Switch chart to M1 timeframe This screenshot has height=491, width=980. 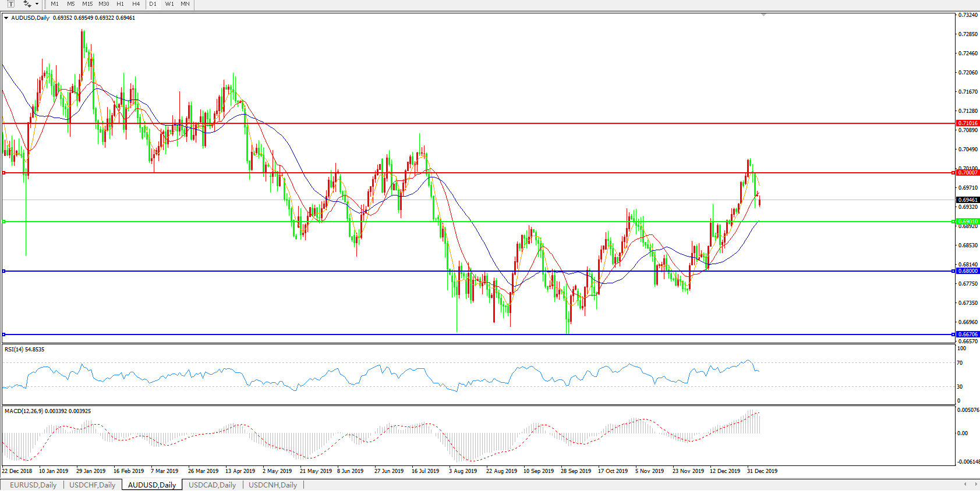[x=55, y=4]
